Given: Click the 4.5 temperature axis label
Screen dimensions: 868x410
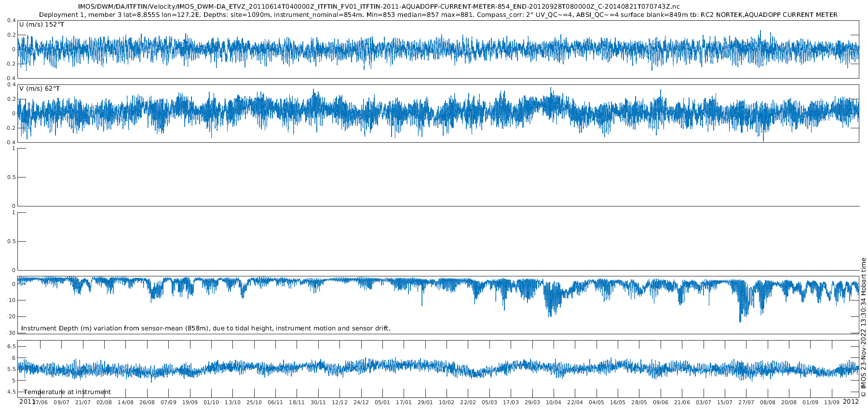Looking at the screenshot, I should [11, 392].
